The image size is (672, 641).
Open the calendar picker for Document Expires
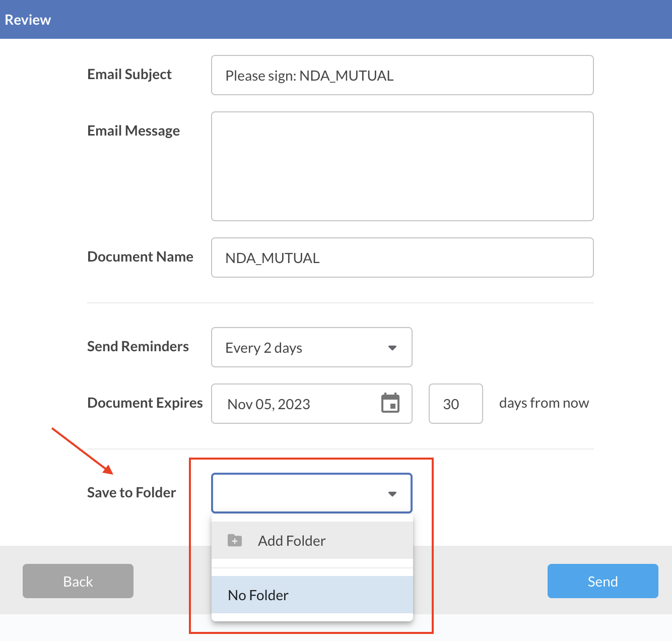tap(390, 403)
